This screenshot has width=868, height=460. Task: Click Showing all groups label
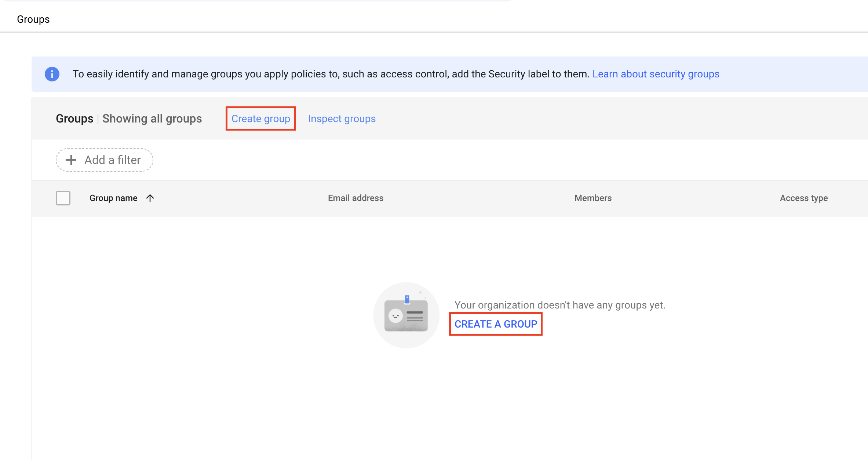152,118
